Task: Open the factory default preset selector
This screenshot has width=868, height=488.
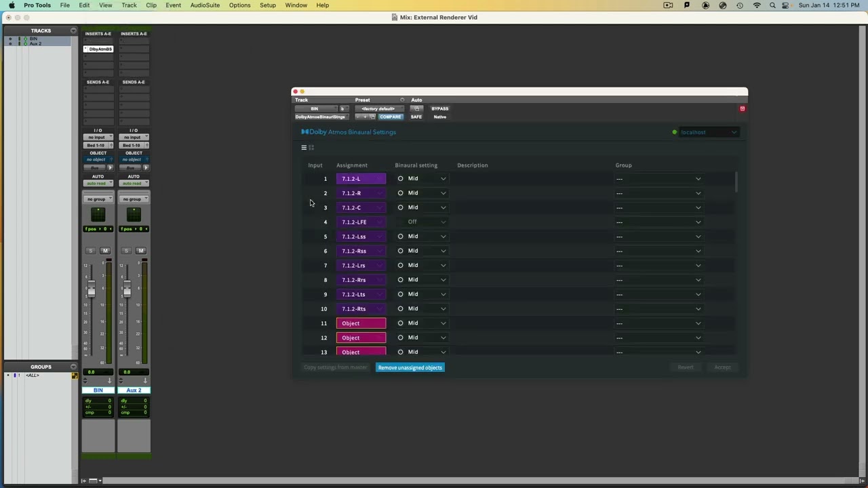Action: 379,108
